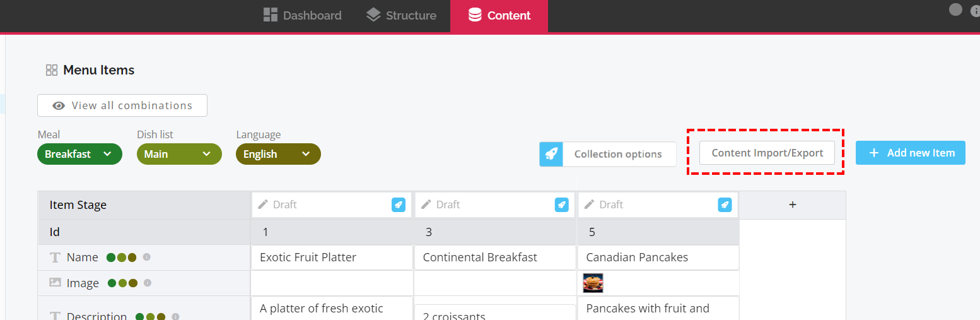Click the Content Import/Export button
The image size is (980, 320).
pos(767,153)
